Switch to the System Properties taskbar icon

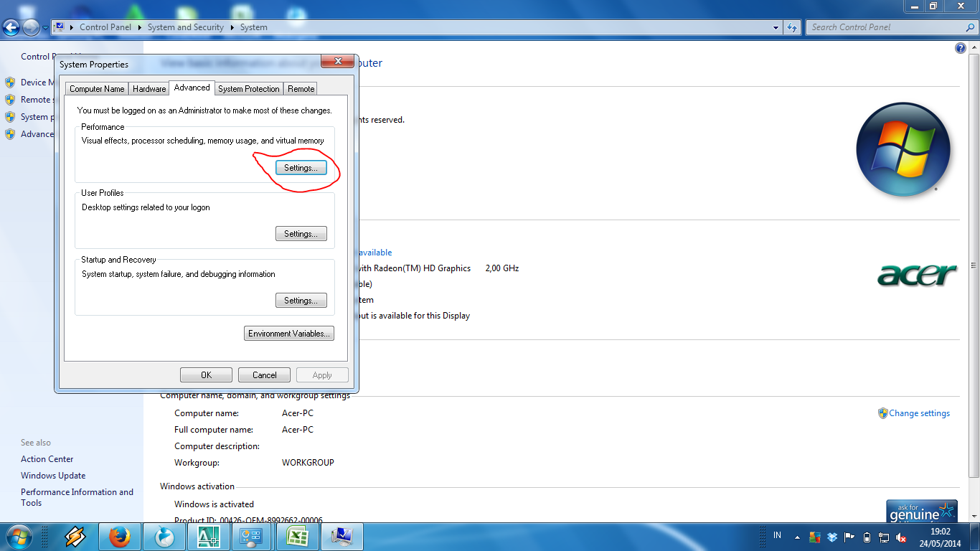[342, 537]
